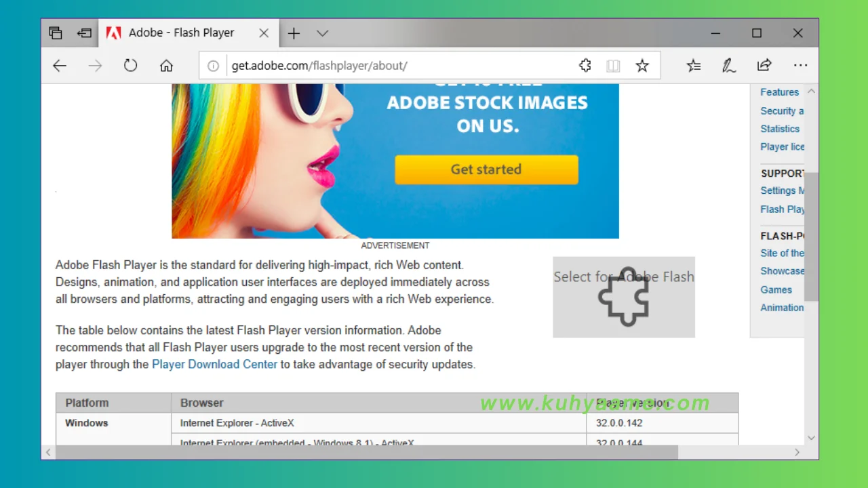Click Internet Explorer - ActiveX cell

(x=379, y=423)
